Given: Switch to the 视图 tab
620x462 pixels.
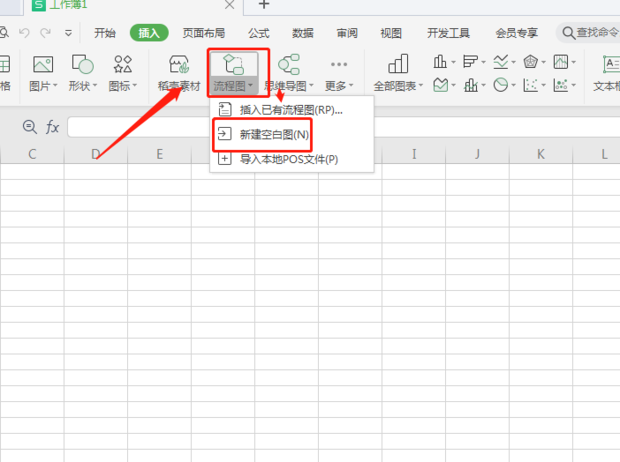Looking at the screenshot, I should (391, 33).
